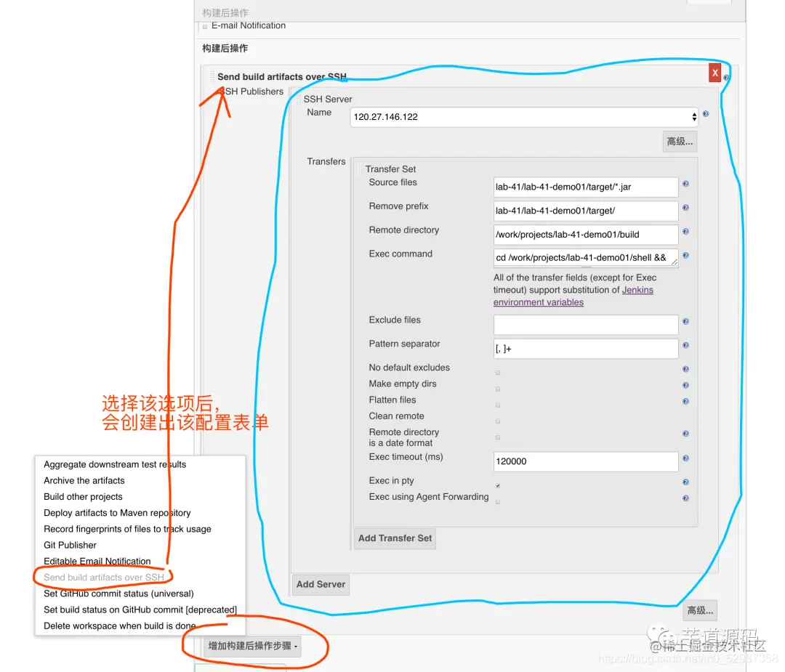This screenshot has height=672, width=785.
Task: Toggle the E-mail Notification checkbox
Action: 205,27
